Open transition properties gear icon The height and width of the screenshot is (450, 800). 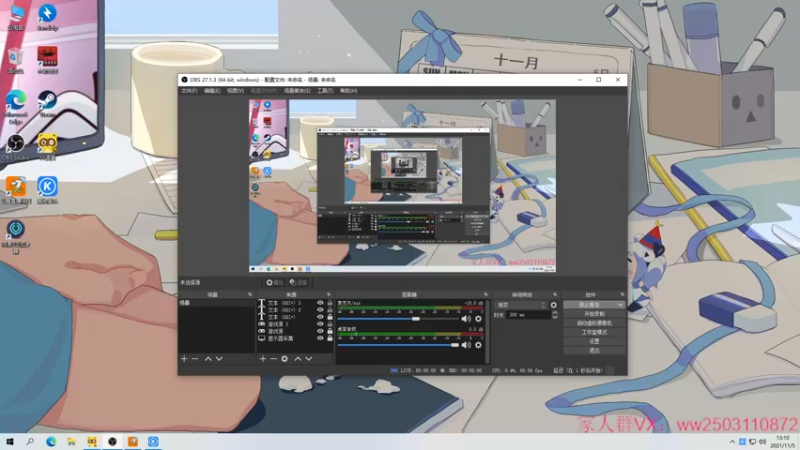click(554, 305)
